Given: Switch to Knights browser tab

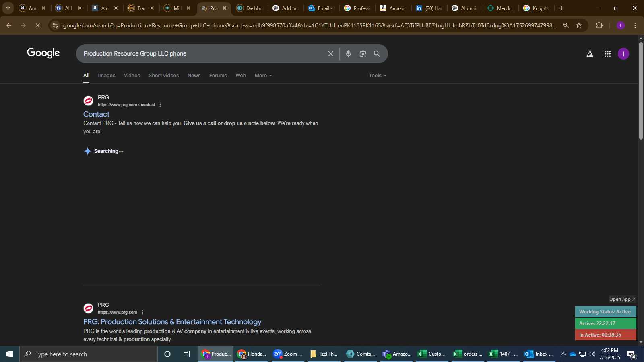Looking at the screenshot, I should click(536, 8).
